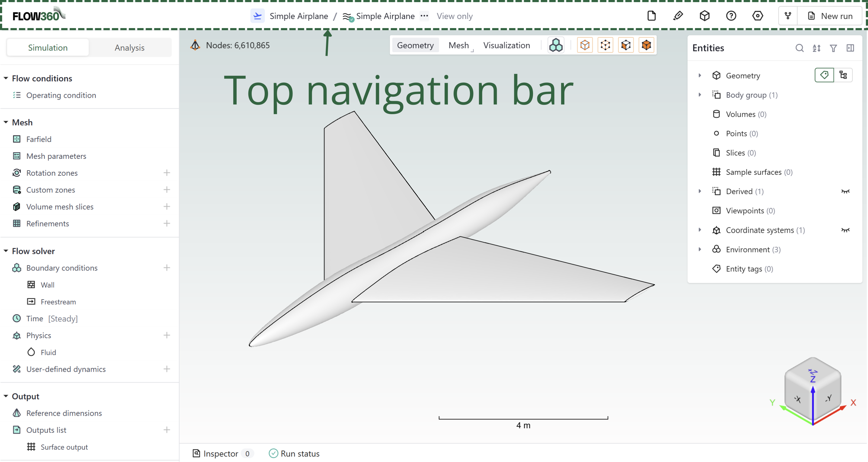Open the edit pencil icon in top bar
The height and width of the screenshot is (462, 868).
click(678, 16)
